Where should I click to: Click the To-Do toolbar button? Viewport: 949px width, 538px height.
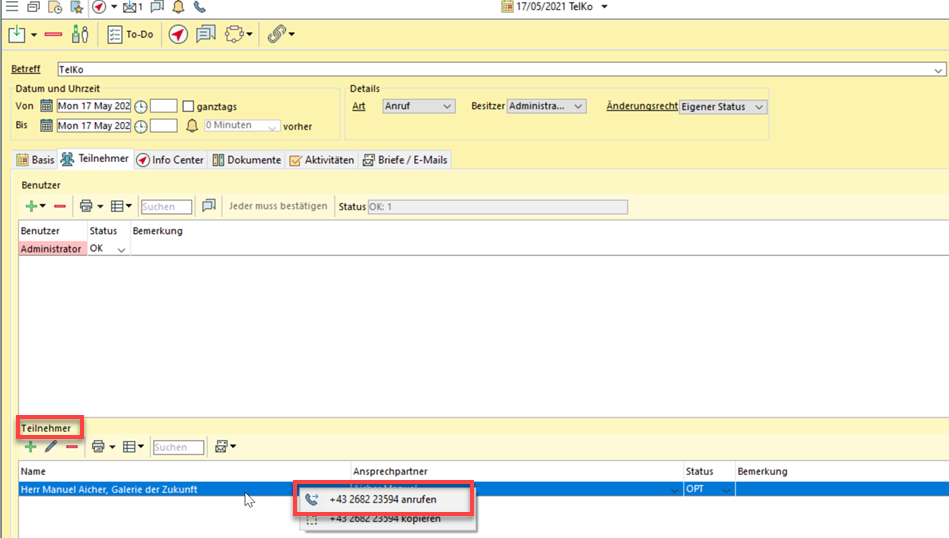click(131, 34)
